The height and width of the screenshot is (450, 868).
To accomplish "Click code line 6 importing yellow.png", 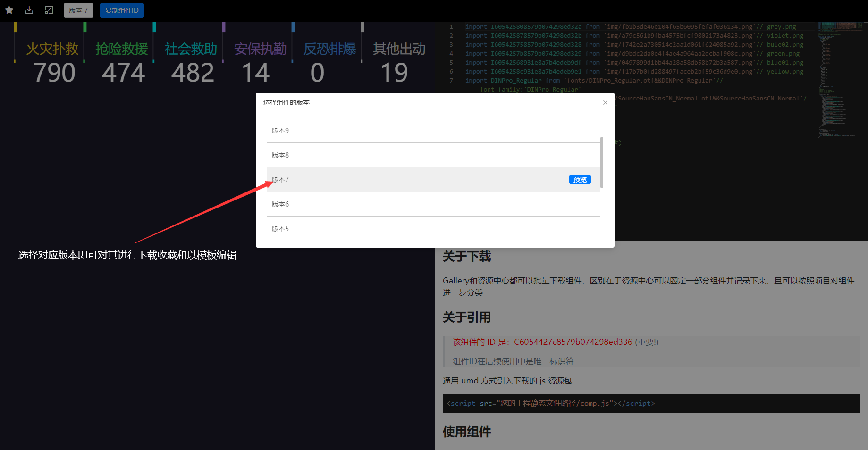I will pyautogui.click(x=634, y=72).
